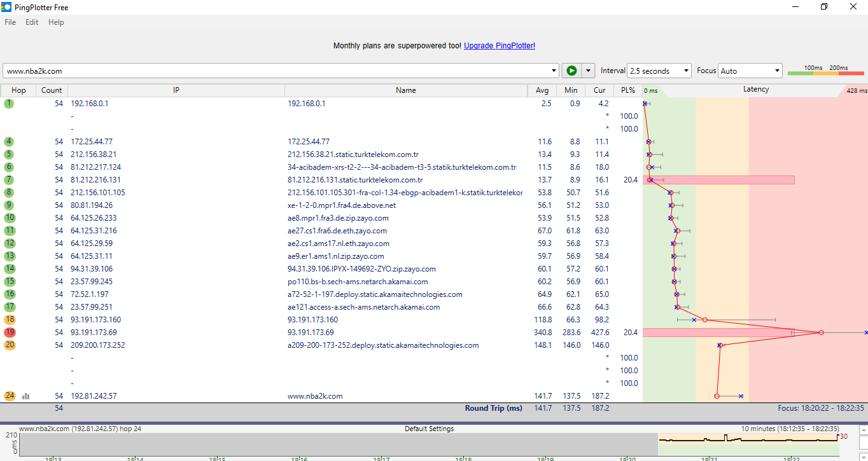Click the hop 24 orange circle icon
The height and width of the screenshot is (461, 868).
tap(9, 396)
